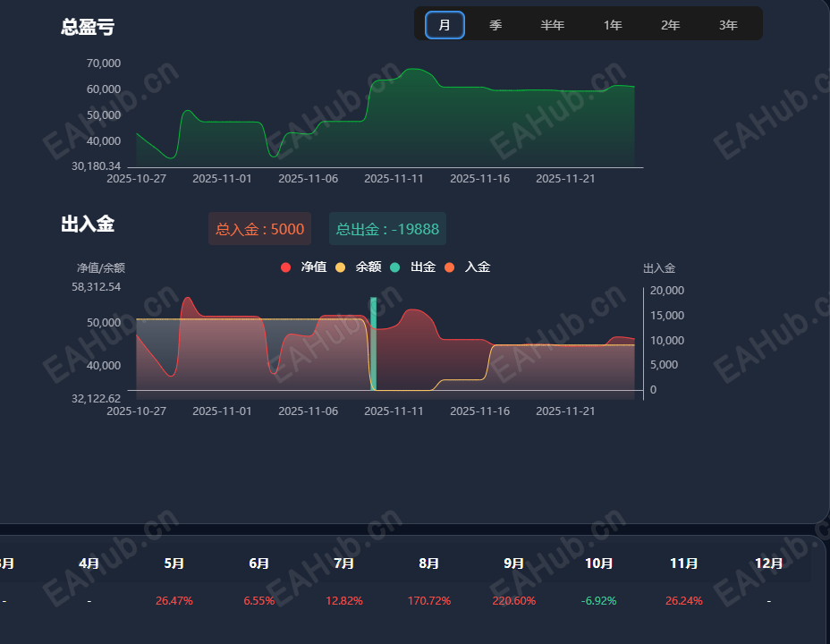
Task: Click the 5月 26.47% return value
Action: pyautogui.click(x=174, y=600)
